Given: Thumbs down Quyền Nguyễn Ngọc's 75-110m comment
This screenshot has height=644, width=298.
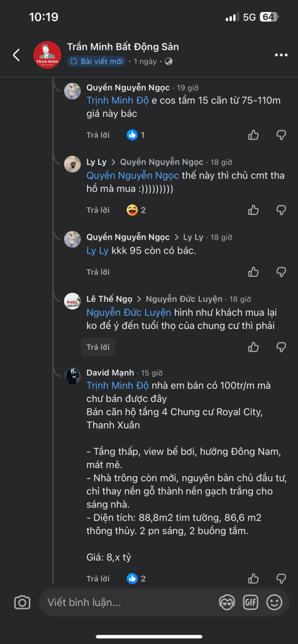Looking at the screenshot, I should pyautogui.click(x=281, y=135).
